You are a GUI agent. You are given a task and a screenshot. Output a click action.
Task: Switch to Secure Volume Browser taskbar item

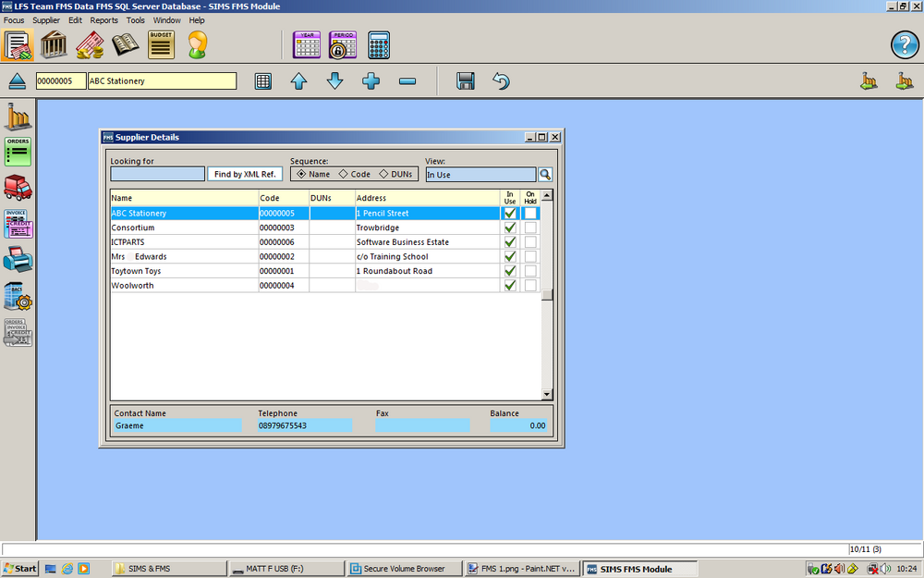(404, 569)
